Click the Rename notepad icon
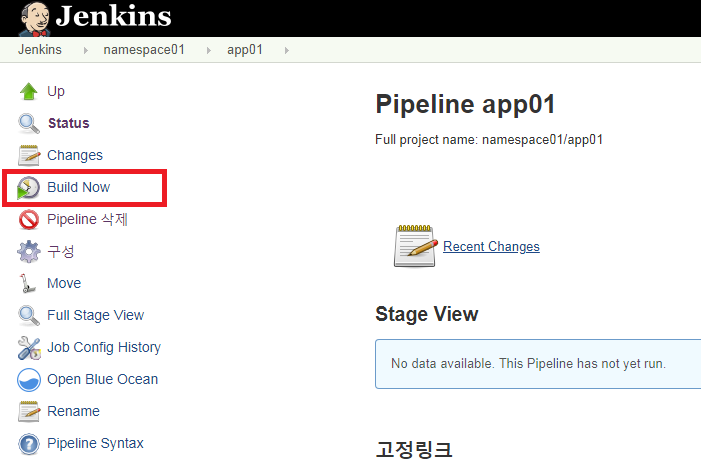This screenshot has height=473, width=701. 29,411
